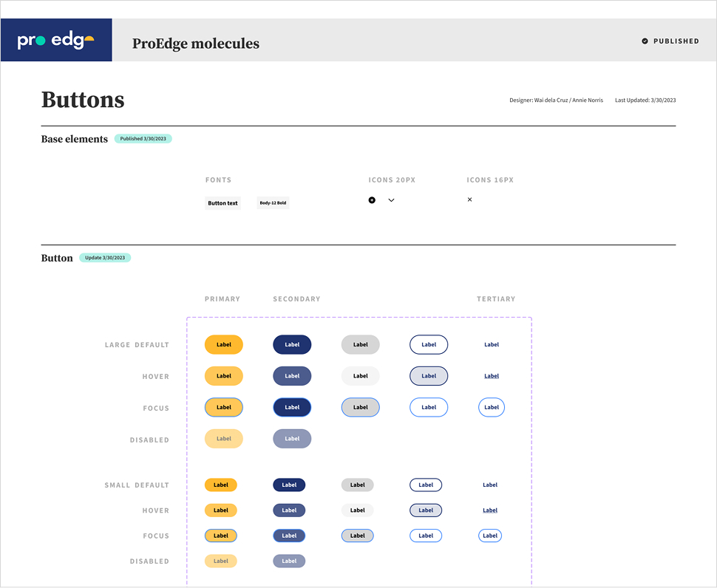Image resolution: width=717 pixels, height=588 pixels.
Task: Click the large disabled yellow Label button
Action: [x=223, y=439]
